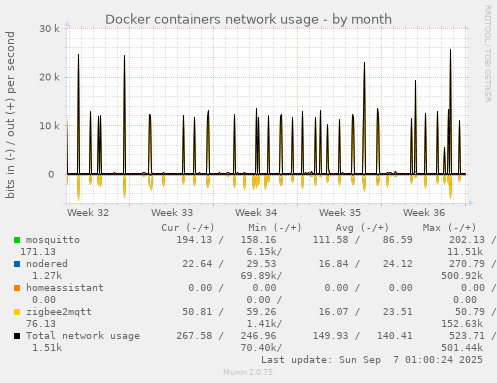497x383 pixels.
Task: Click the 'Last update: Sun Sep 7 01:00:24 2025' text
Action: coord(372,360)
